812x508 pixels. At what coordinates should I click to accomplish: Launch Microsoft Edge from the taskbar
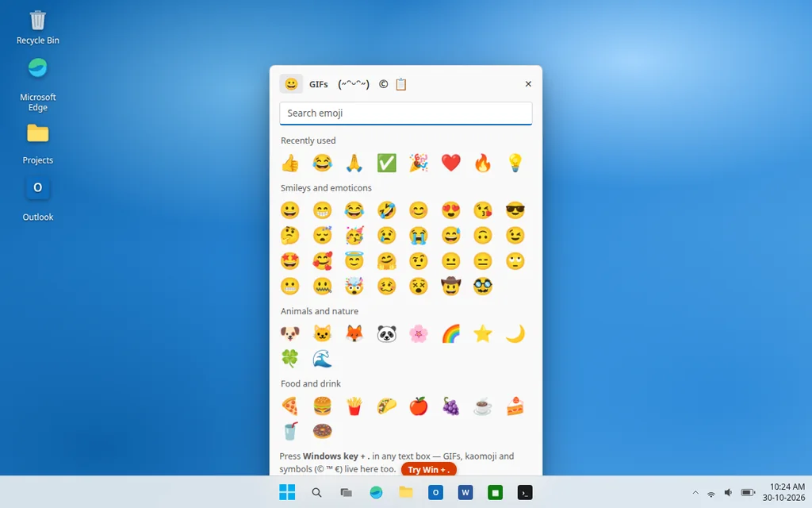(x=376, y=492)
